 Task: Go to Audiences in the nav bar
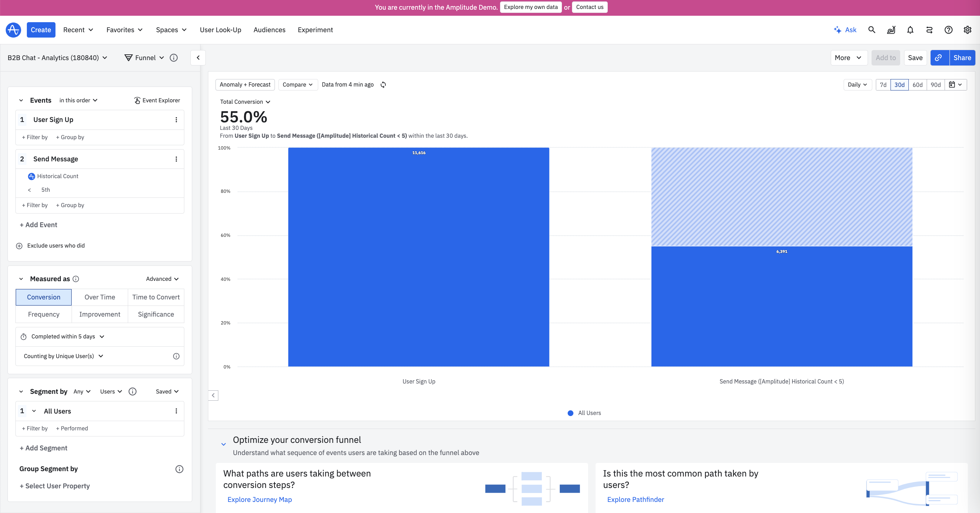[x=270, y=30]
